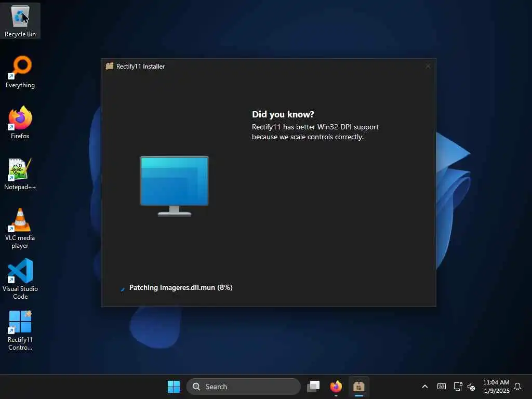Open the touch keyboard tray icon
The height and width of the screenshot is (399, 532).
coord(442,387)
